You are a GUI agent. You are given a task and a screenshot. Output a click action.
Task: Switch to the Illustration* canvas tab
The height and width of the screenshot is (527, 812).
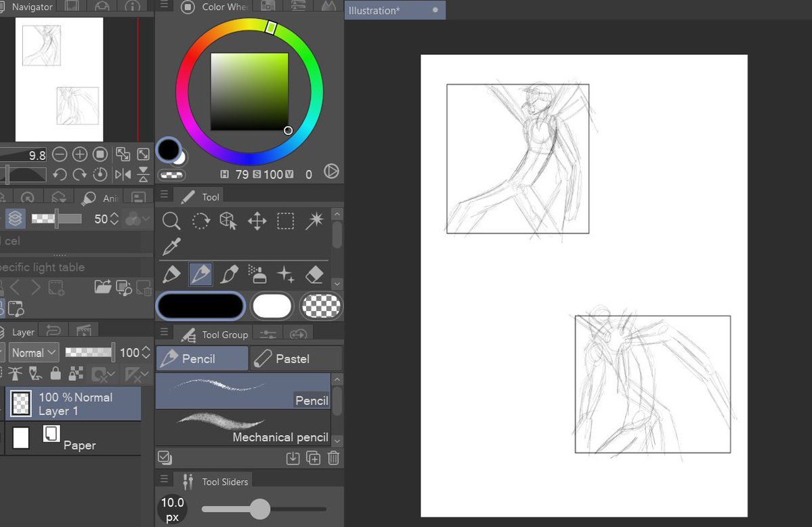tap(395, 10)
